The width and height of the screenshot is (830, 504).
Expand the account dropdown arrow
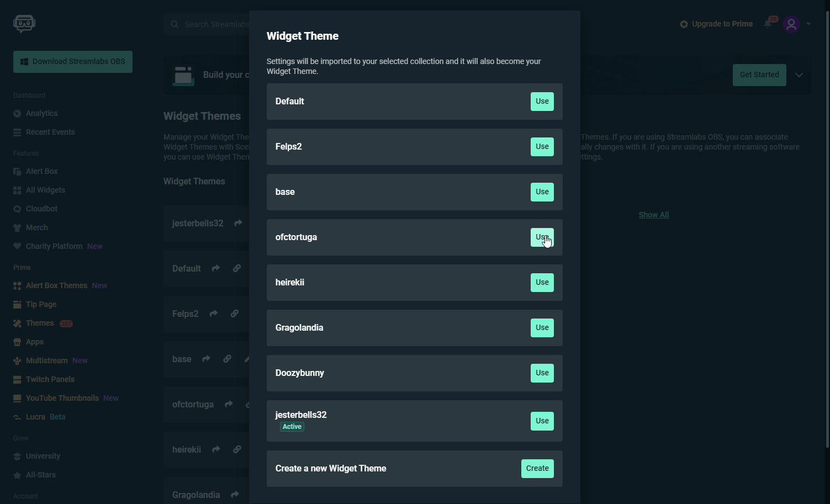808,24
